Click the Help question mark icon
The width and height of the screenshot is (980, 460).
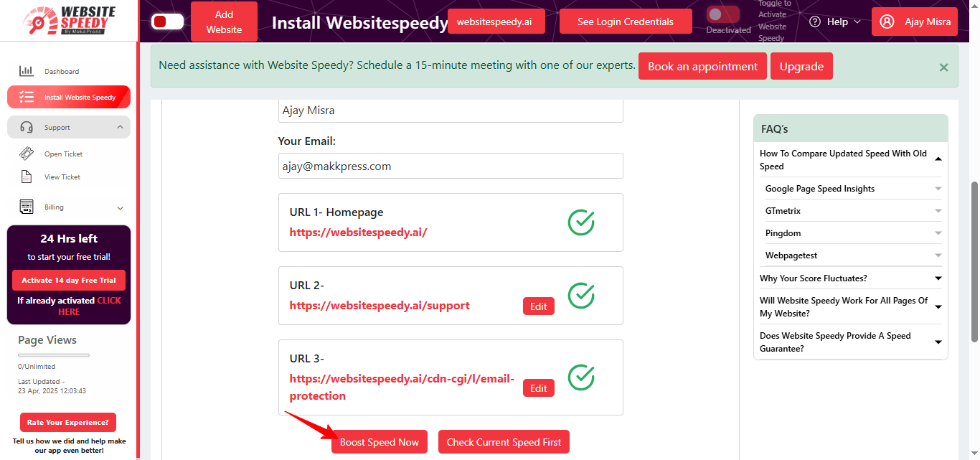point(815,22)
